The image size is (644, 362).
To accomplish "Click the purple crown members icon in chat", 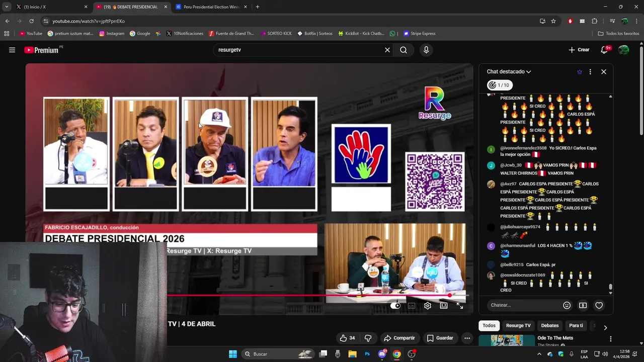I will tap(580, 72).
